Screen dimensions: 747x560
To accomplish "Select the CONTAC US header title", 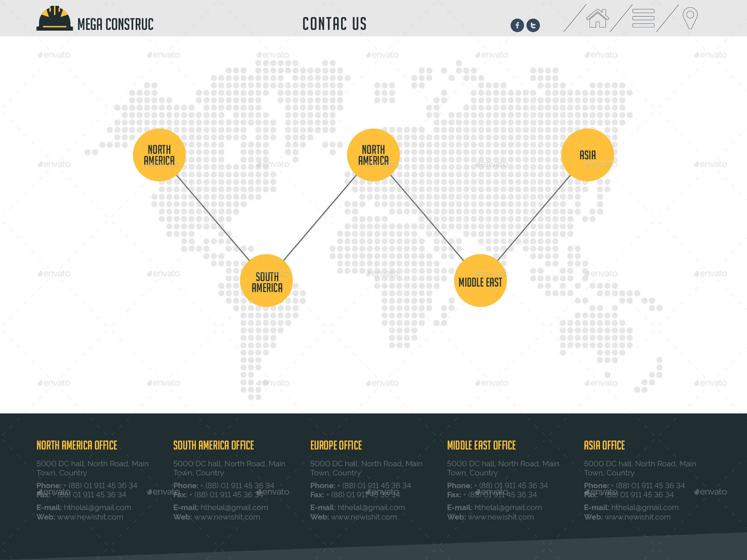I will coord(334,23).
